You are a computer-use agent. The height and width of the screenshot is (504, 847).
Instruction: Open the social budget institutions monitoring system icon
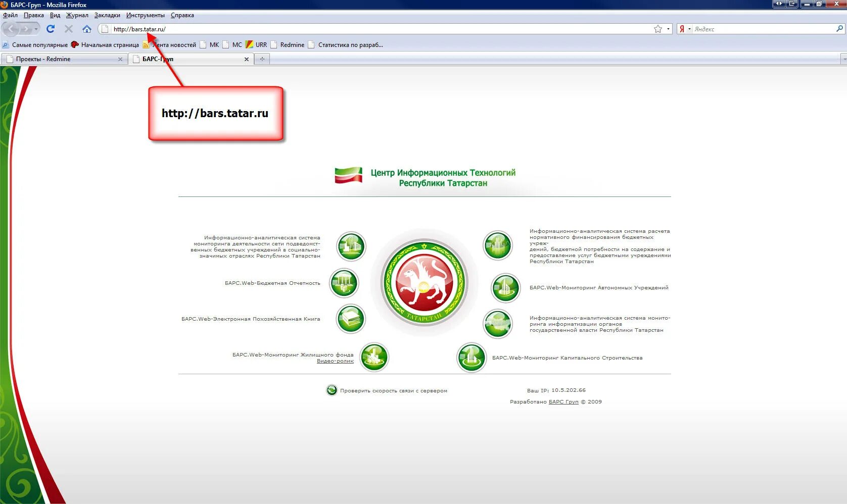tap(351, 246)
